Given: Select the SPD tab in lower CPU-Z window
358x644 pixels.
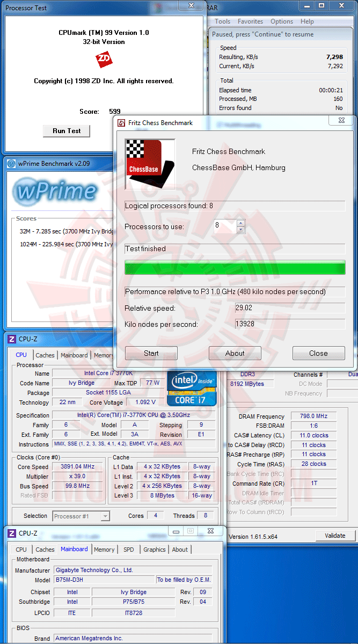Looking at the screenshot, I should click(129, 550).
